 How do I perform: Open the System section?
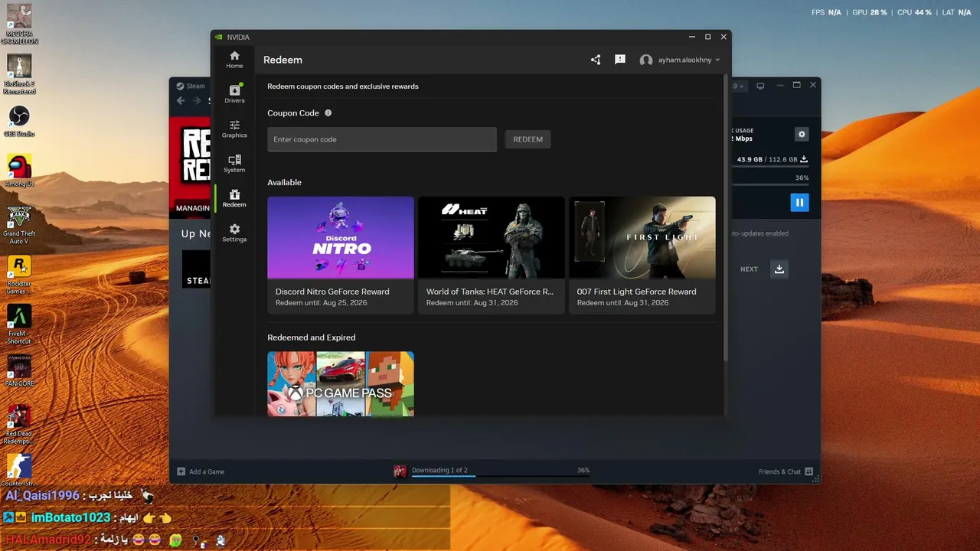coord(234,163)
